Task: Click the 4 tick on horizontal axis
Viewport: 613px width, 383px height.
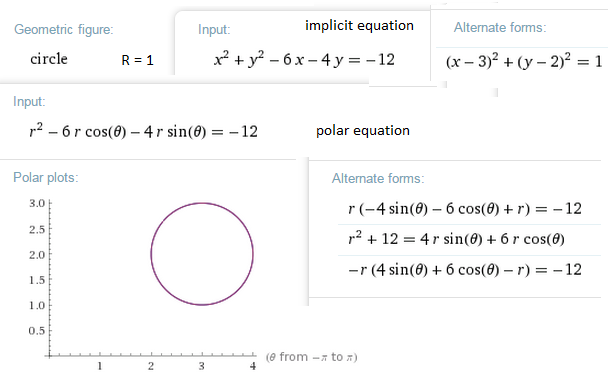Action: (253, 366)
